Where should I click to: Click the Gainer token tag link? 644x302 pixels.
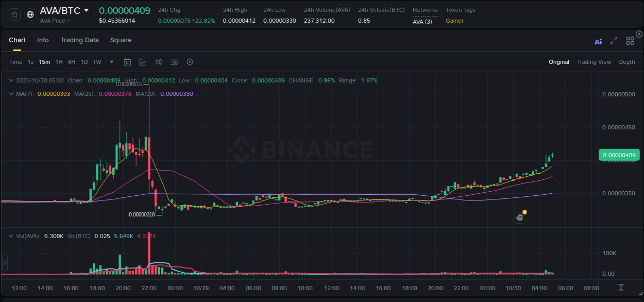[453, 21]
